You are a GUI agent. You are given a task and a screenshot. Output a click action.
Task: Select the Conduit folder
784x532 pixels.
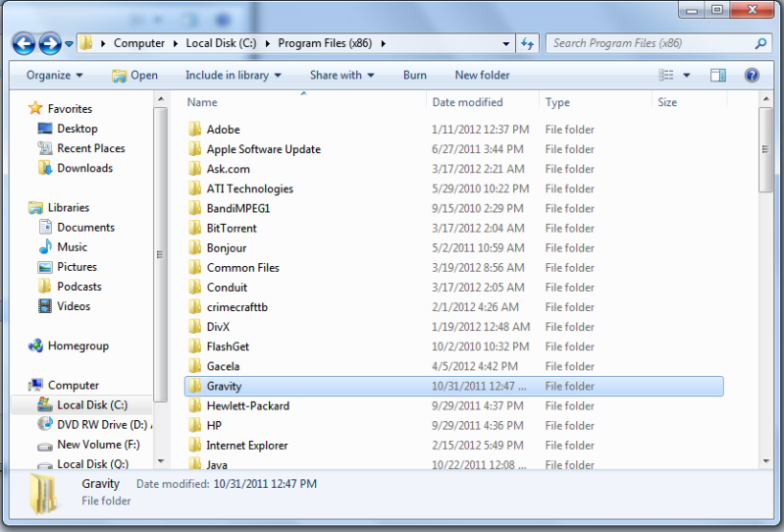[x=453, y=288]
